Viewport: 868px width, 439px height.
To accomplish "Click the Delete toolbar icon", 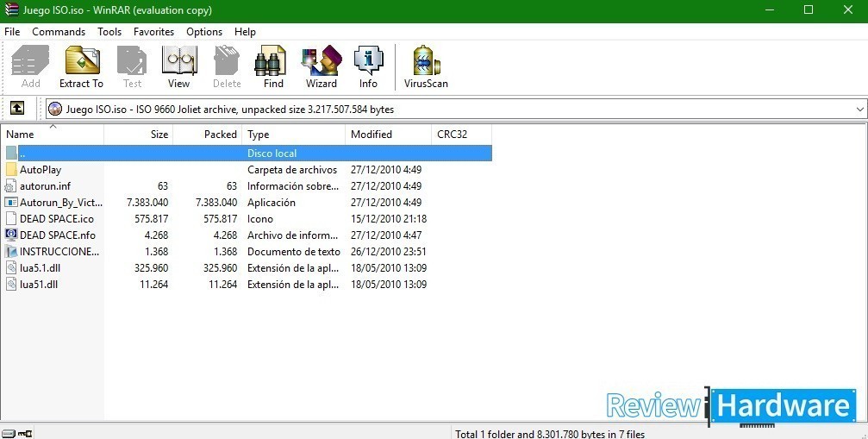I will (x=227, y=60).
